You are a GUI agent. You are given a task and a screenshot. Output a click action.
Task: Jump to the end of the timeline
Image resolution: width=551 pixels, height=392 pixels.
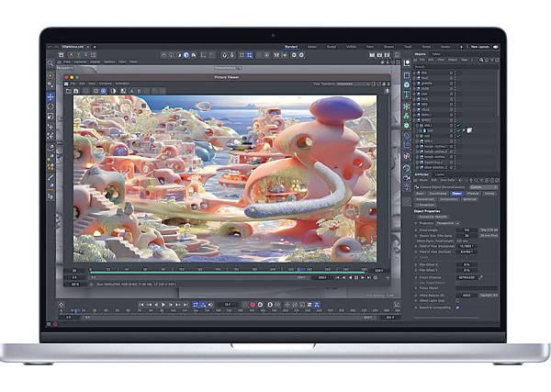point(185,304)
